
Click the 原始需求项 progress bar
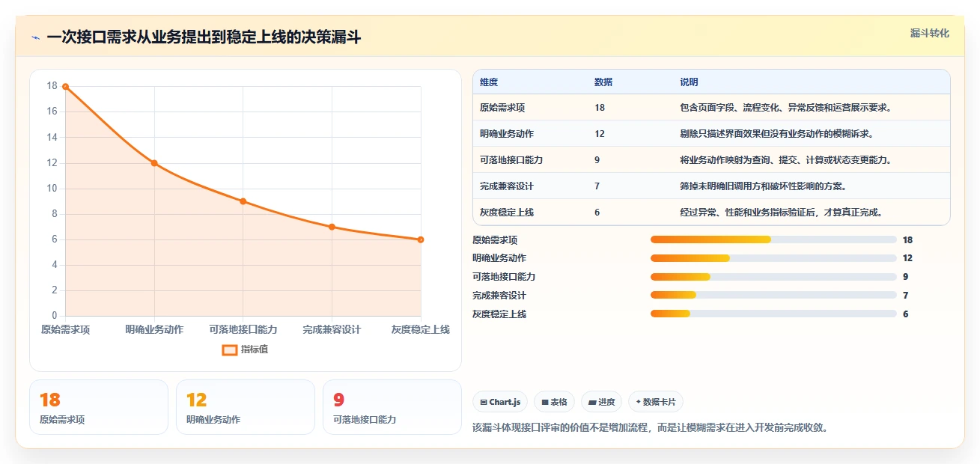(x=773, y=239)
